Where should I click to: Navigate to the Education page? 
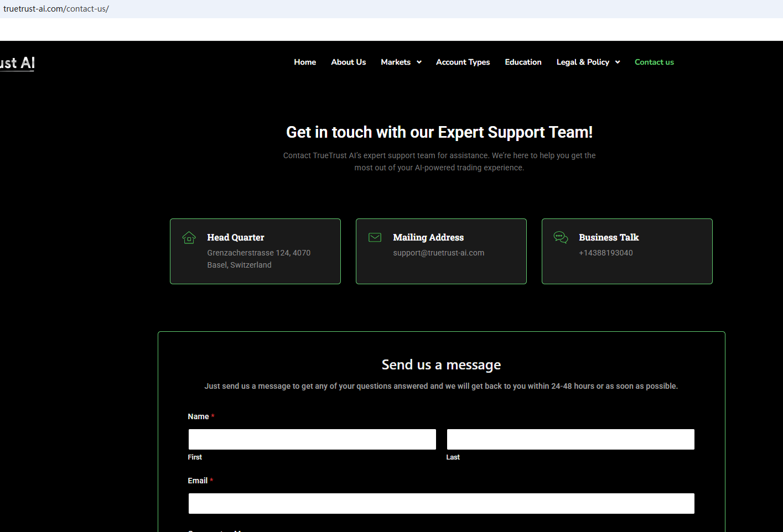[523, 62]
